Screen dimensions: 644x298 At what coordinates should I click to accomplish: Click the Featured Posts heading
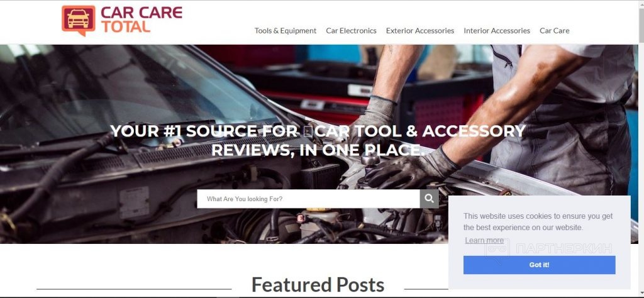(318, 284)
